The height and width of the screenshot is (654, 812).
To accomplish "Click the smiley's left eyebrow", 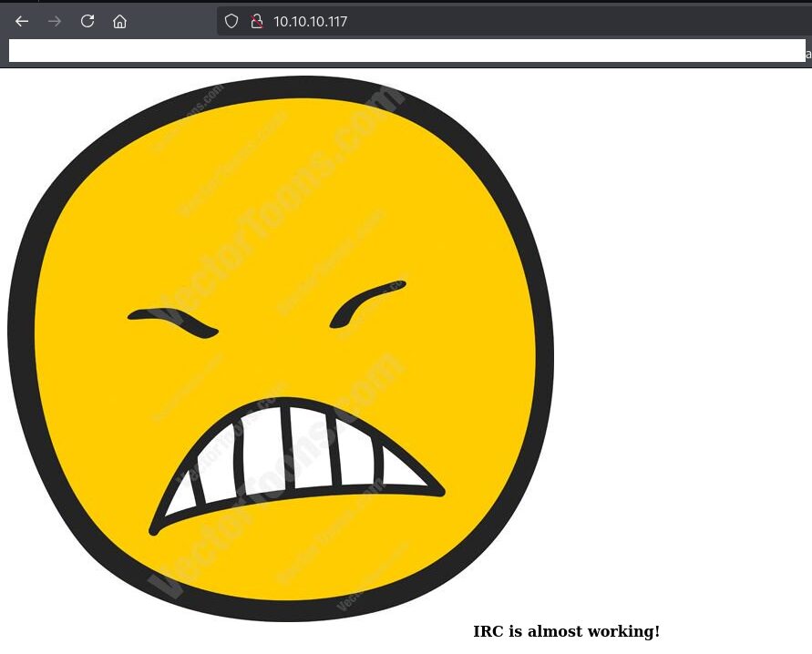I will 173,322.
